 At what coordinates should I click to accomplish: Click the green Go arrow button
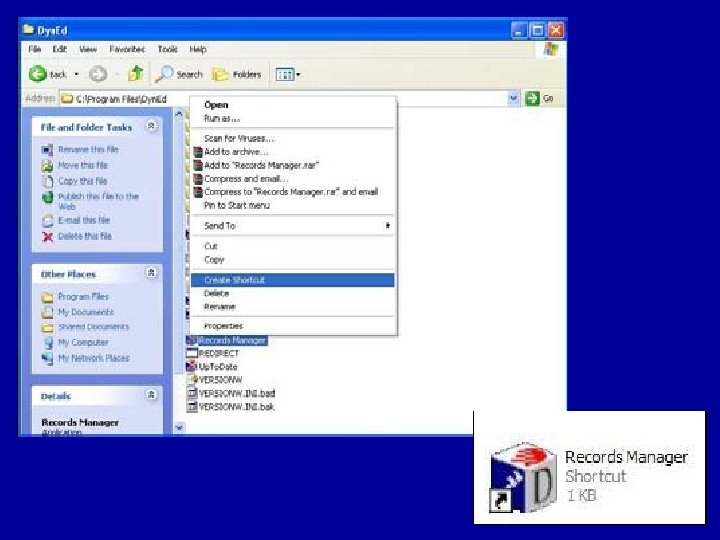532,98
